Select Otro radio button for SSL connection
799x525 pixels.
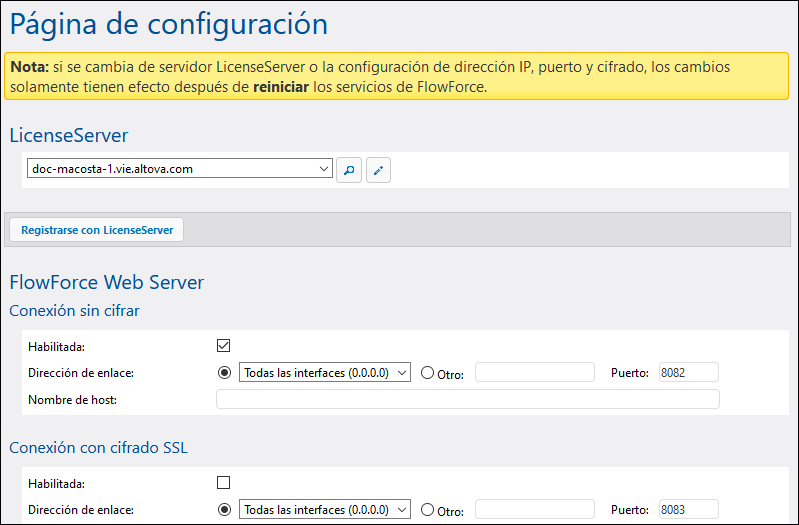coord(427,509)
